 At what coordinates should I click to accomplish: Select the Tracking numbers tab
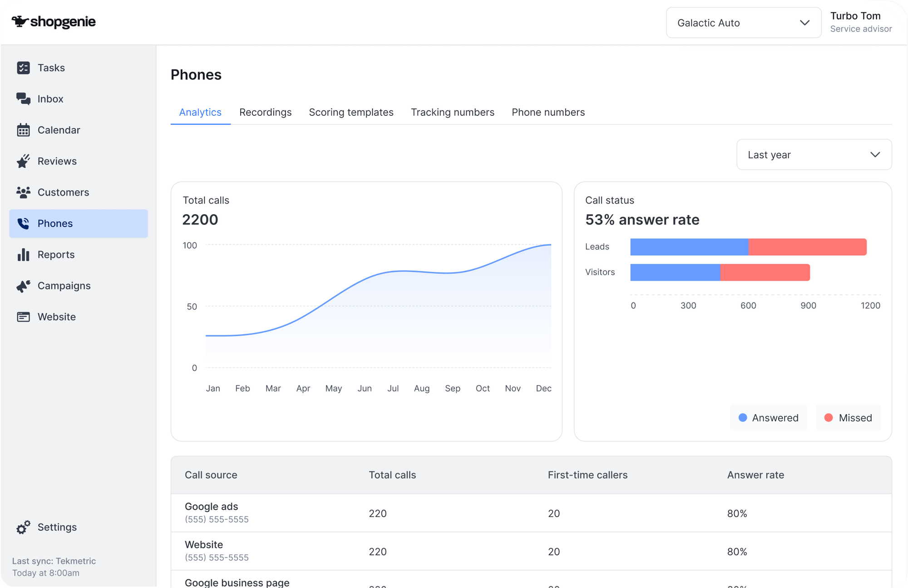click(x=452, y=112)
